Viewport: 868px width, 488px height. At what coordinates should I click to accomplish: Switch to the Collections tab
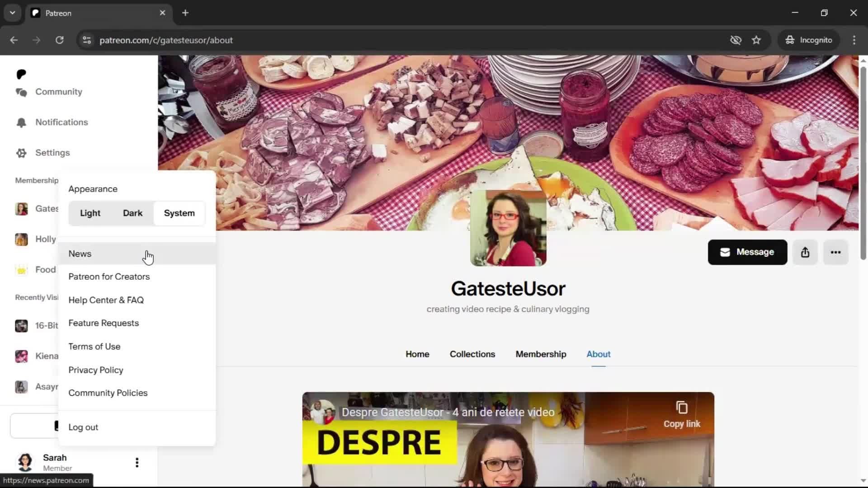pos(472,354)
